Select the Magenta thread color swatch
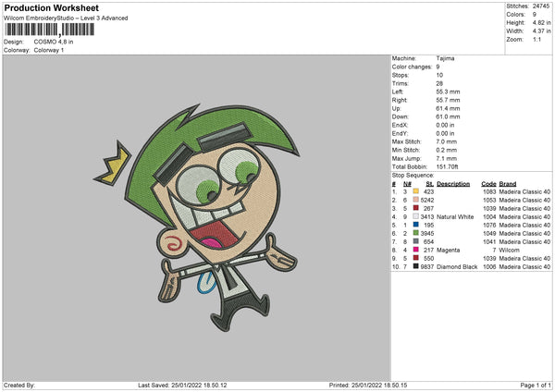 tap(416, 249)
